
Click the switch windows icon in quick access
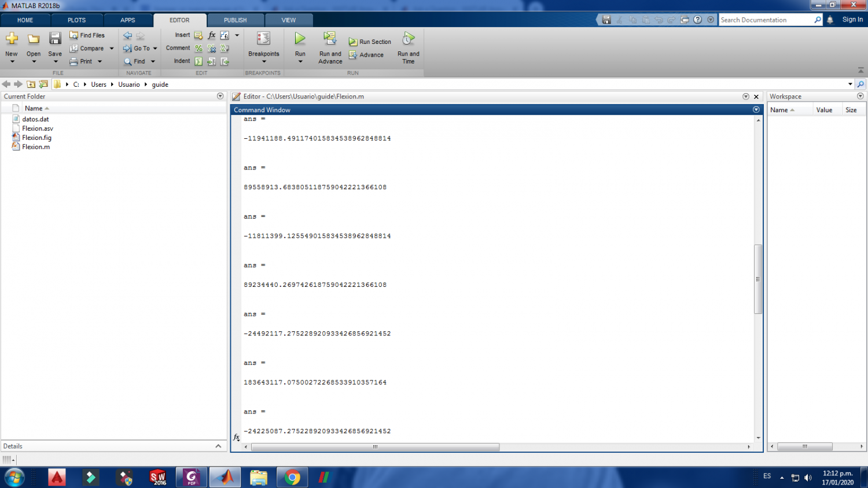tap(685, 20)
